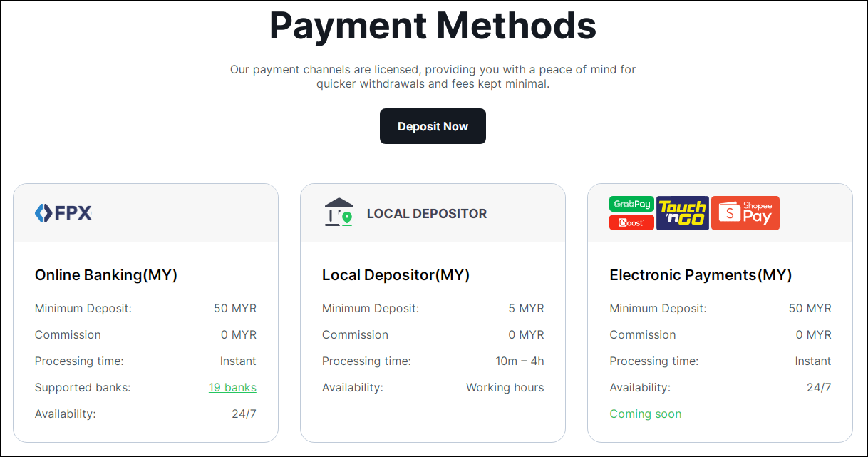
Task: Click the LOCAL DEPOSITOR header label
Action: 427,213
